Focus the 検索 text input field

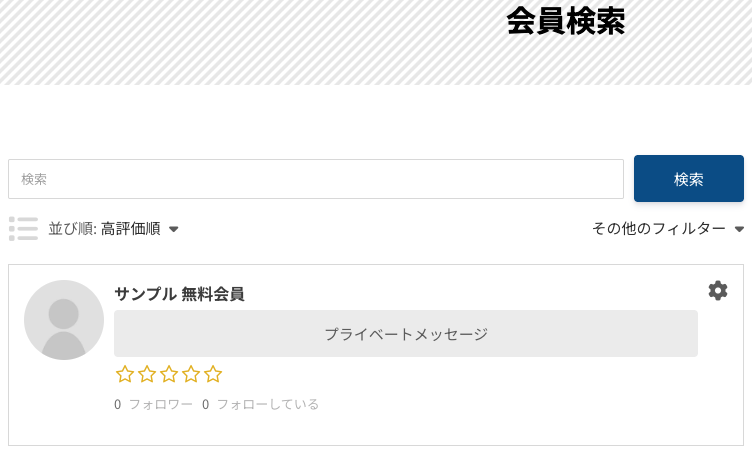(x=316, y=179)
